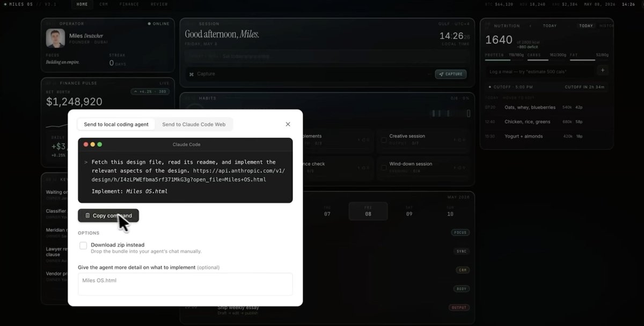Click the Copy command button
This screenshot has width=644, height=326.
click(108, 216)
